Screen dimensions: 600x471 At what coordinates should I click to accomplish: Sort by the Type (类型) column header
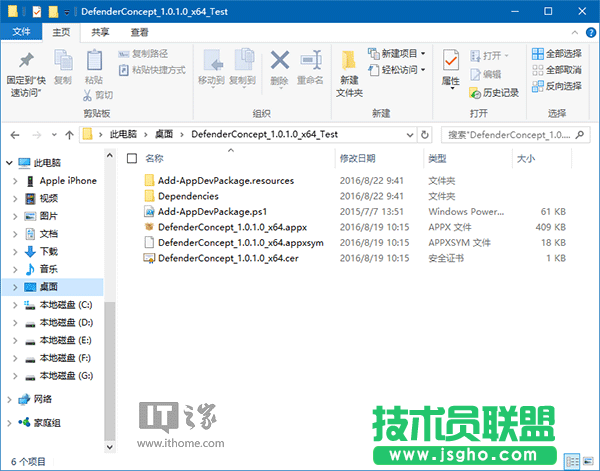pyautogui.click(x=437, y=158)
